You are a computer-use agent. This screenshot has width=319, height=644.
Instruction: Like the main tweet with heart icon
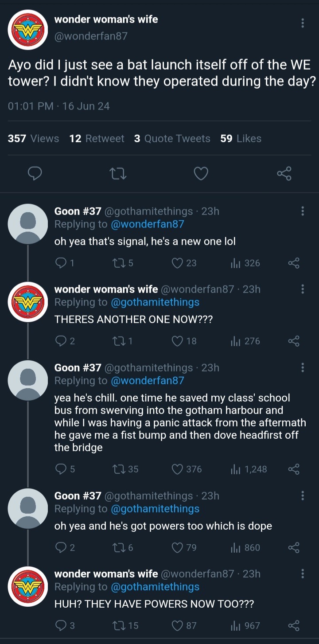201,174
